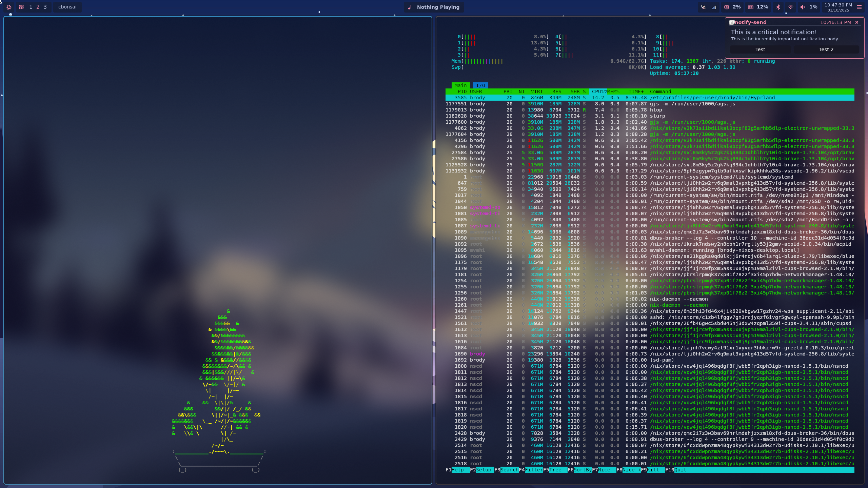Screen dimensions: 868x488
Task: Click the Test notification action button
Action: click(760, 49)
